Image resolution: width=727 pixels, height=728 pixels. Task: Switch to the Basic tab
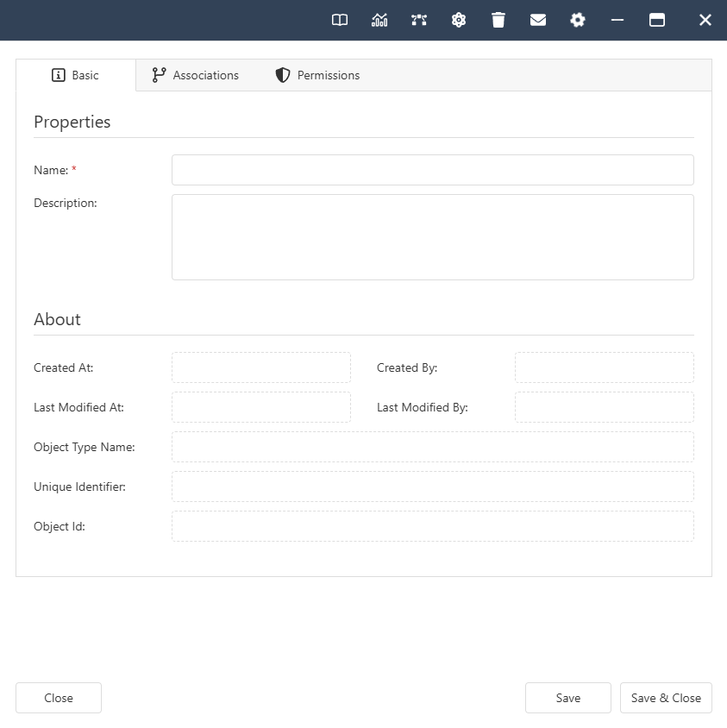coord(76,75)
